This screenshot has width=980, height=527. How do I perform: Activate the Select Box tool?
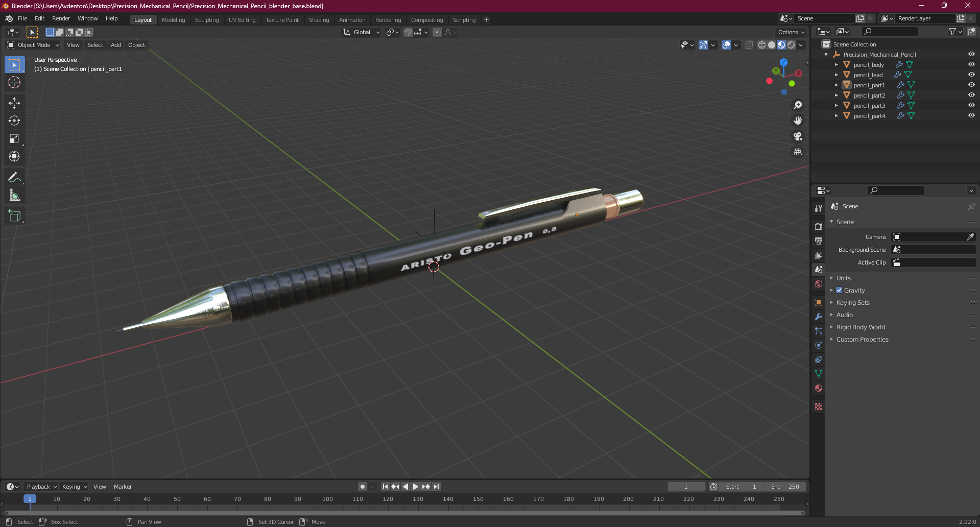pos(14,65)
